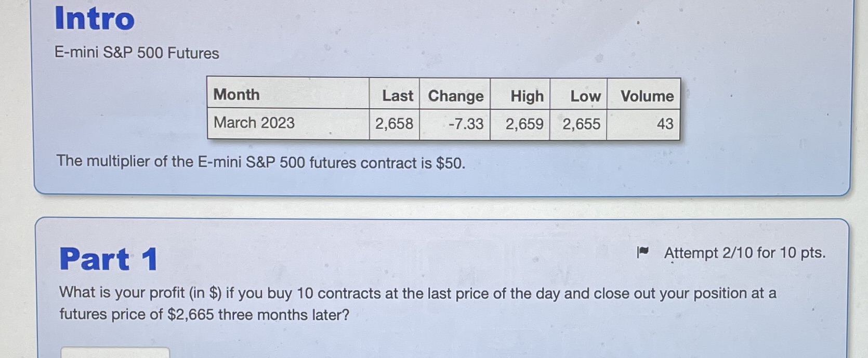This screenshot has height=358, width=868.
Task: Click the Volume column header
Action: click(647, 96)
